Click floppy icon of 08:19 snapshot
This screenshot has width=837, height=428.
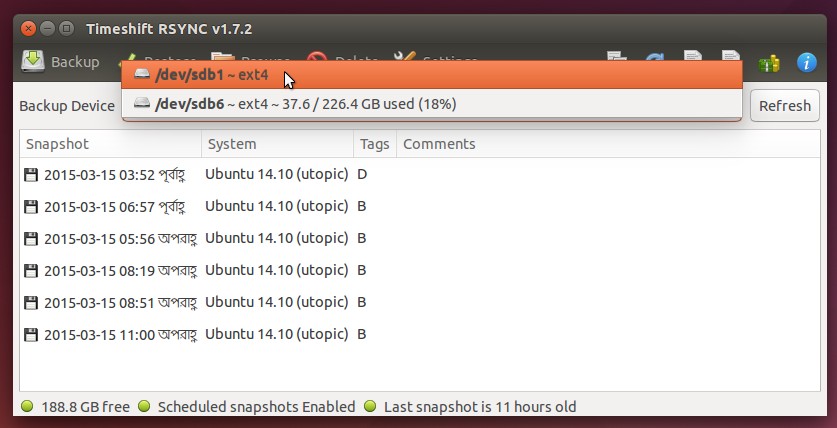point(31,271)
